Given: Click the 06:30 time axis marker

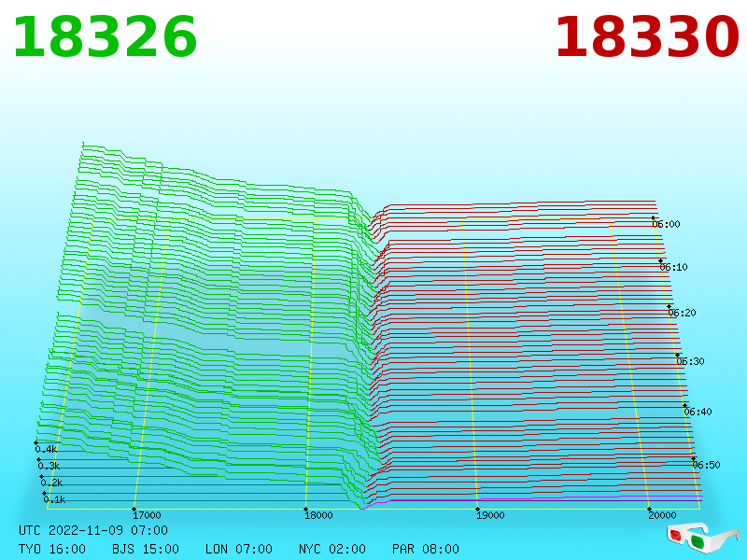Looking at the screenshot, I should tap(690, 361).
